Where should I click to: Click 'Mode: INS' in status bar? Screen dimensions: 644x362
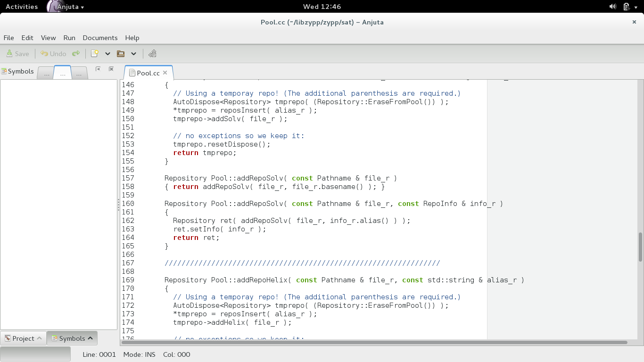139,354
